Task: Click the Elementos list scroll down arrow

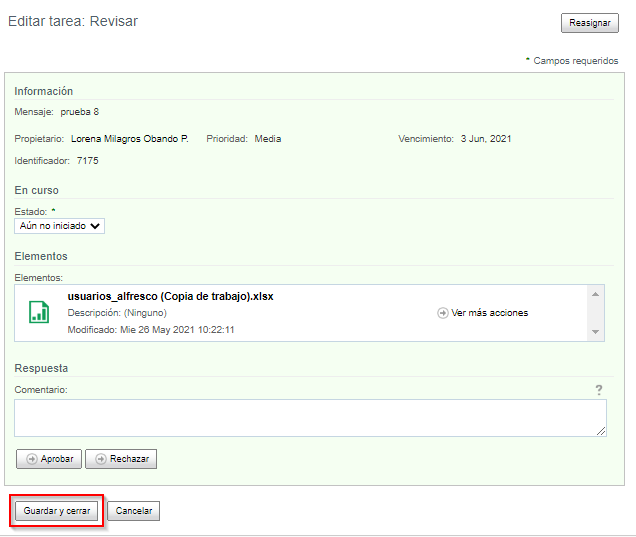Action: 595,332
